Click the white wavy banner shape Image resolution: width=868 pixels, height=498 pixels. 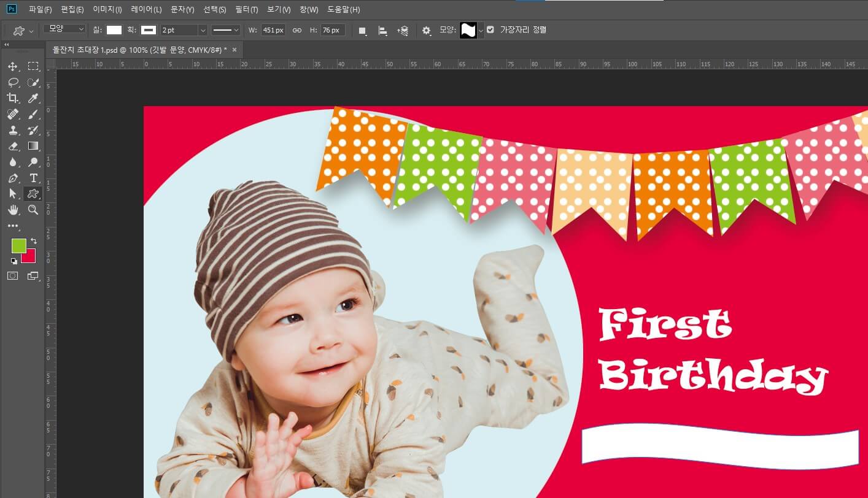pos(720,446)
